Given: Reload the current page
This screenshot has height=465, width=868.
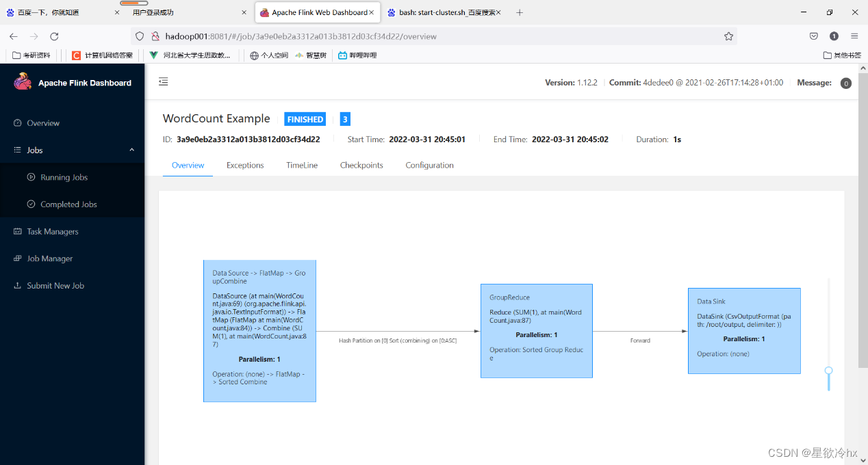Looking at the screenshot, I should pos(55,36).
